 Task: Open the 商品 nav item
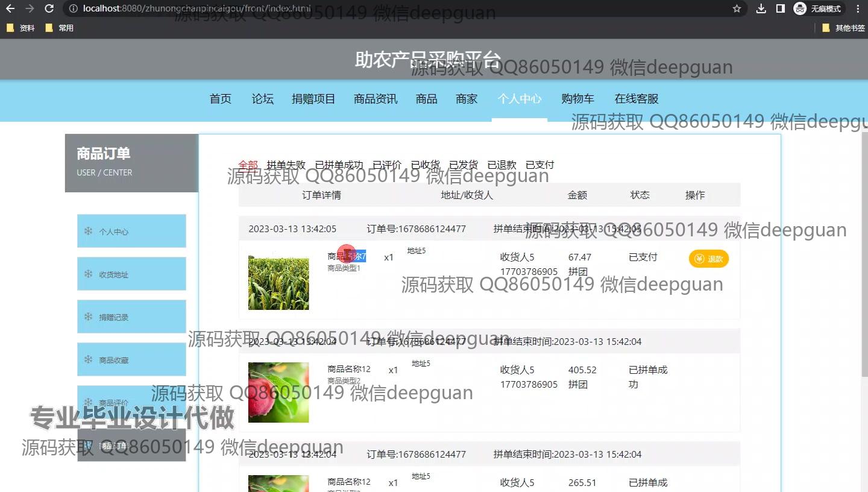point(427,99)
